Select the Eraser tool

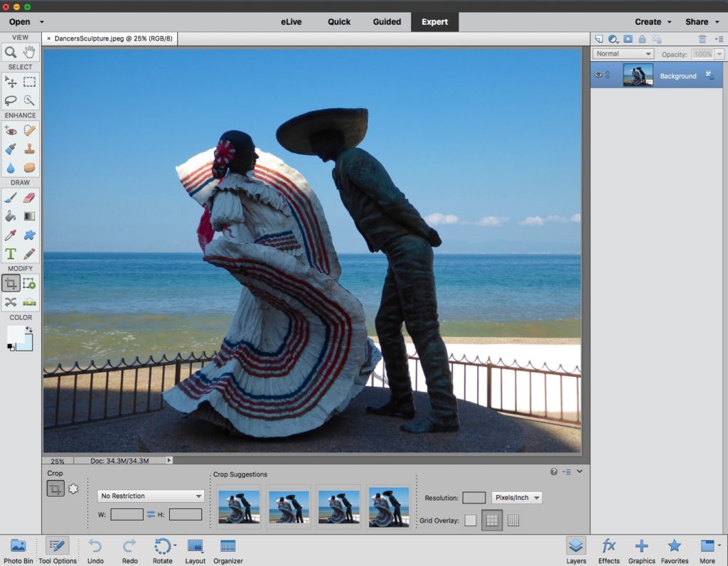coord(29,198)
